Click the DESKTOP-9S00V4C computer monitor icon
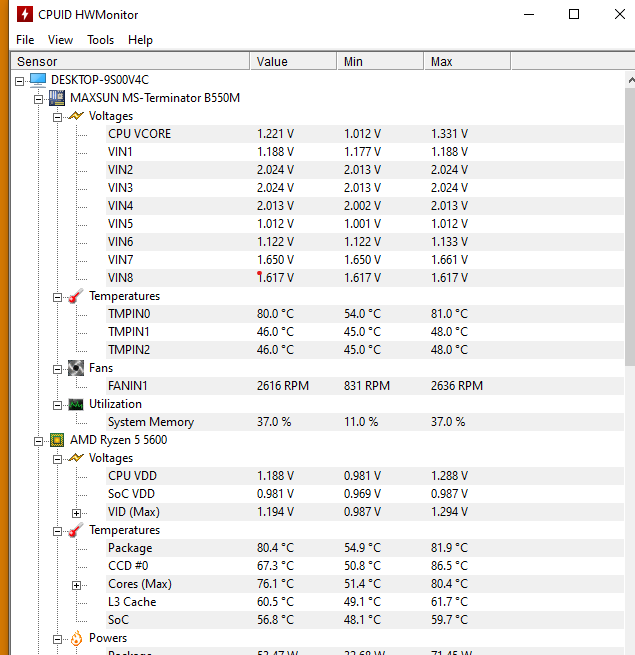This screenshot has width=635, height=655. [x=38, y=80]
